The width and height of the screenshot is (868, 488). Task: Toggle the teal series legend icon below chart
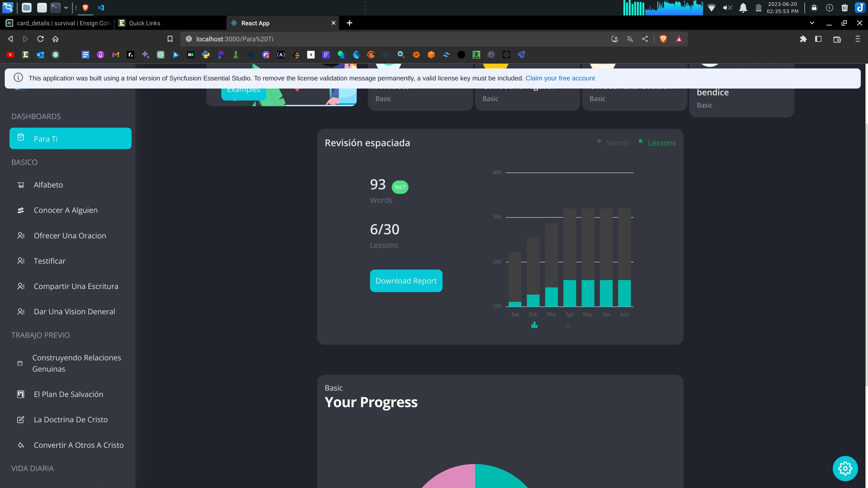(534, 325)
